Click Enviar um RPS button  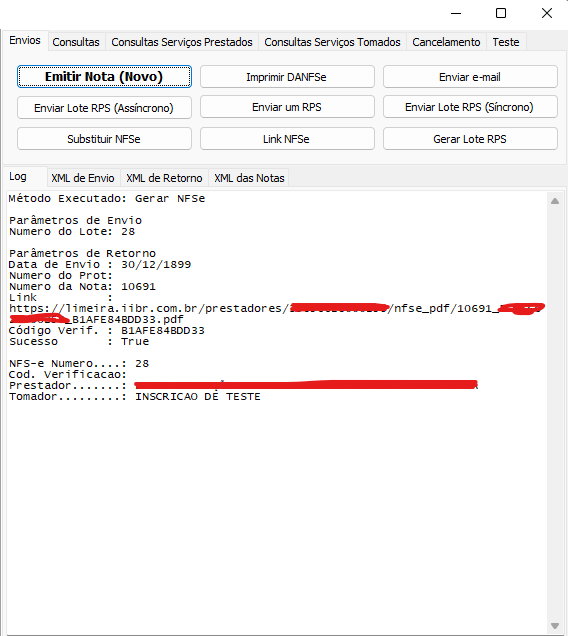(287, 107)
